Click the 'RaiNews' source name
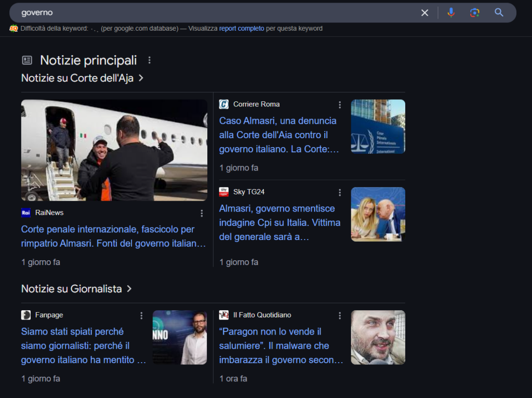The image size is (532, 398). [x=49, y=213]
